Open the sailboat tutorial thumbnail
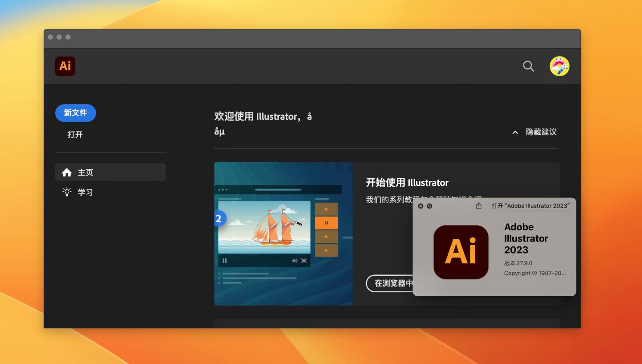This screenshot has width=642, height=364. [284, 233]
